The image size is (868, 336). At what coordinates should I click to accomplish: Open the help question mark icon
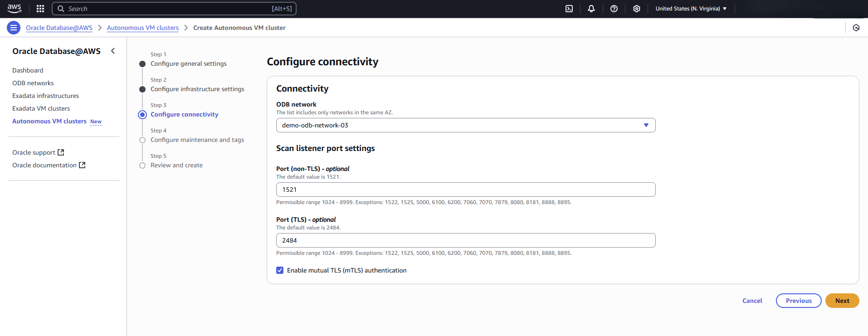[x=614, y=9]
